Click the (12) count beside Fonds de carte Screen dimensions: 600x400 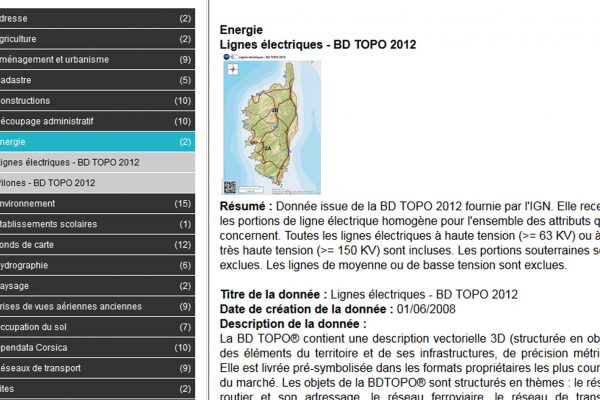point(183,245)
